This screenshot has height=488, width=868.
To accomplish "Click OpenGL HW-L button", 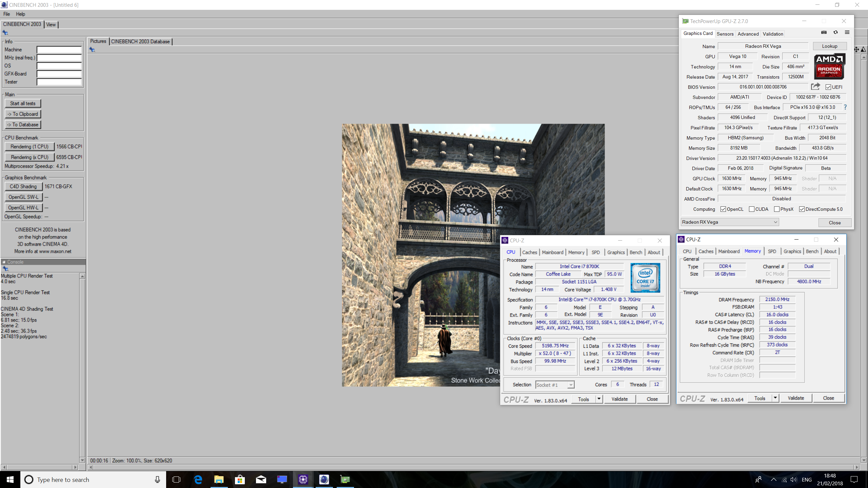I will pyautogui.click(x=23, y=207).
